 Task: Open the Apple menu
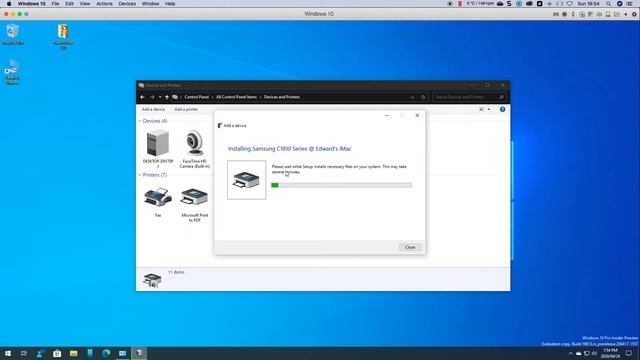(x=9, y=4)
